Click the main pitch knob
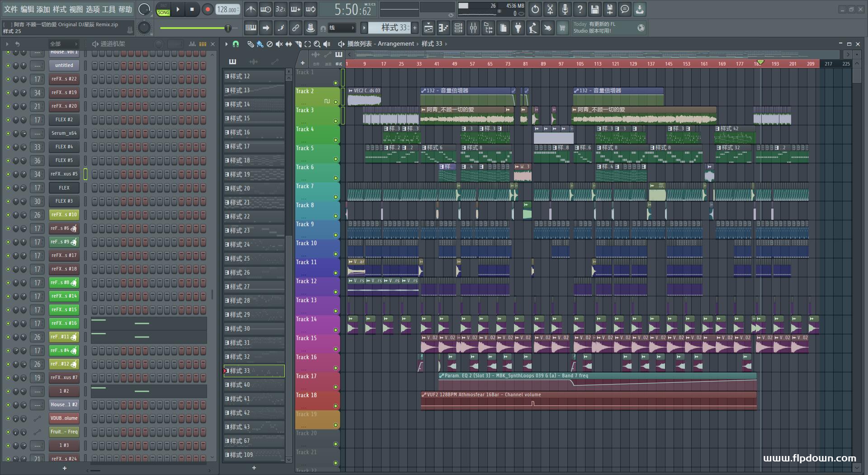 coord(144,28)
